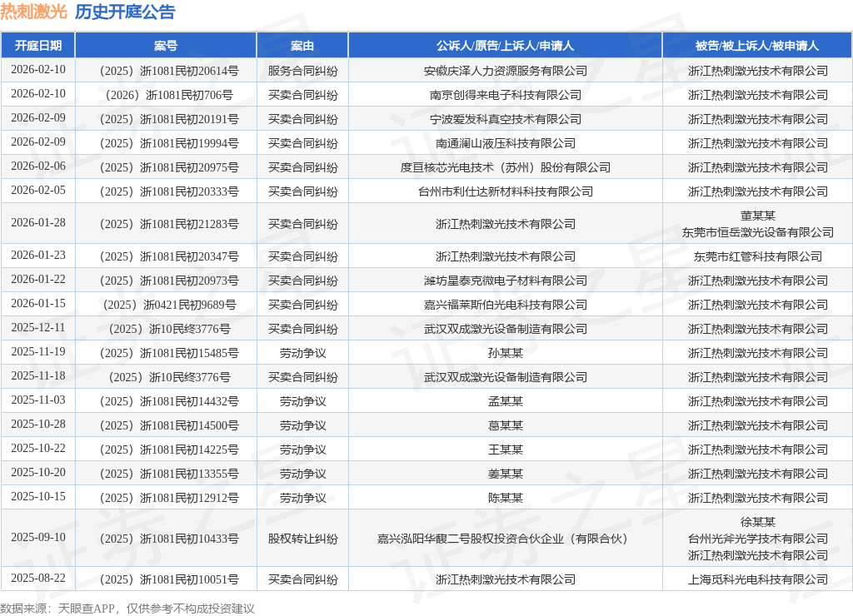Select case number (2025)浙1081民初10433号

tap(169, 539)
